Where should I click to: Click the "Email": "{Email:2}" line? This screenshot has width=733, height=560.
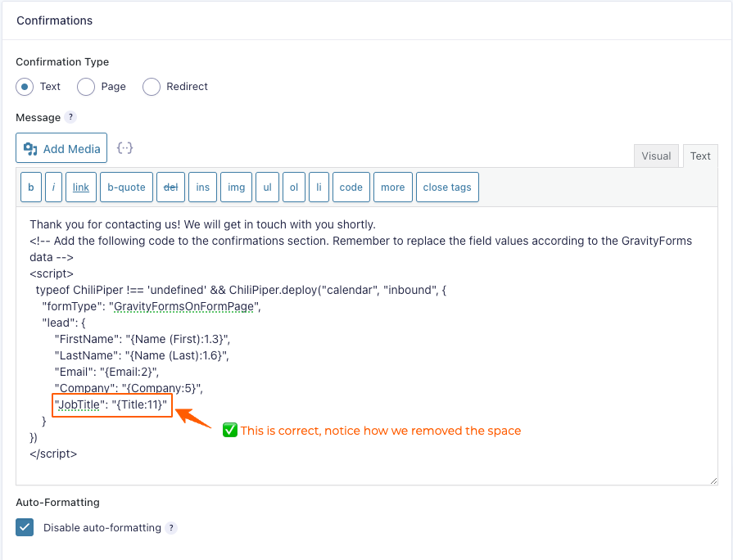(106, 372)
